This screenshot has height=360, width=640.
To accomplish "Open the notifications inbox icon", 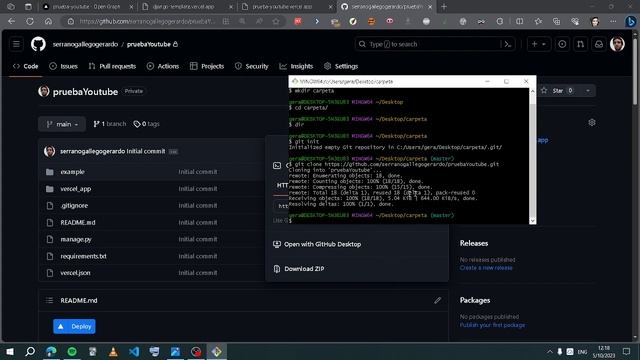I will coord(599,44).
